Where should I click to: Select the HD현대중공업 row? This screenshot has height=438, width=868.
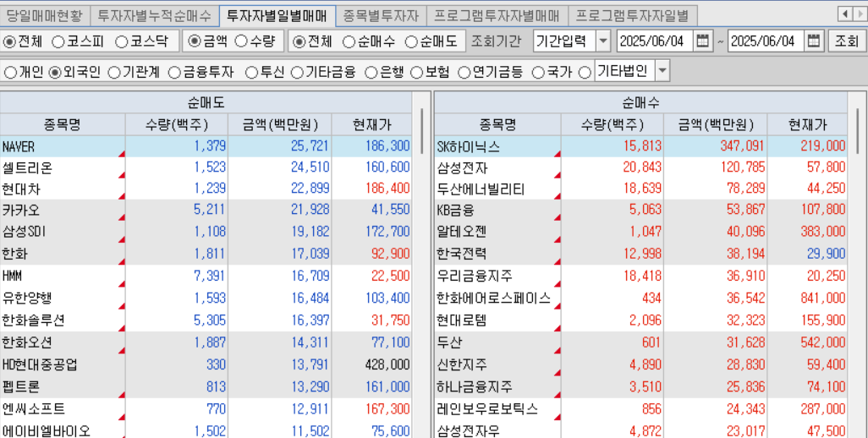pyautogui.click(x=206, y=364)
